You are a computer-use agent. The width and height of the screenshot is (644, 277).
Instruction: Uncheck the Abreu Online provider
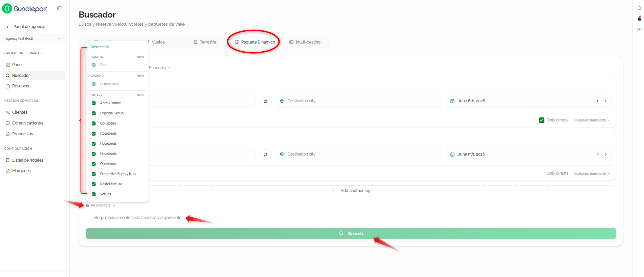94,103
